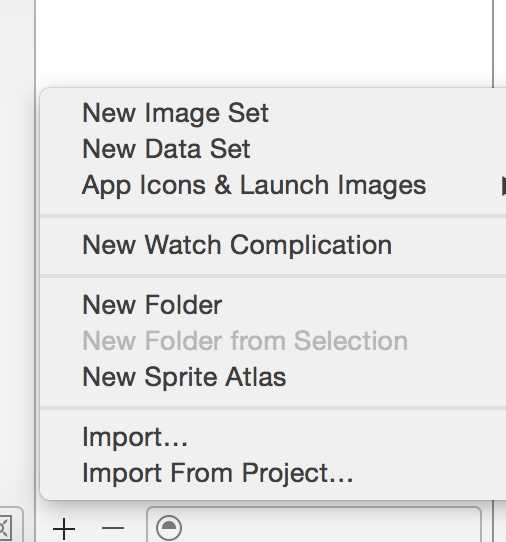Viewport: 506px width, 542px height.
Task: Click the detail area right of the divider
Action: point(501,43)
